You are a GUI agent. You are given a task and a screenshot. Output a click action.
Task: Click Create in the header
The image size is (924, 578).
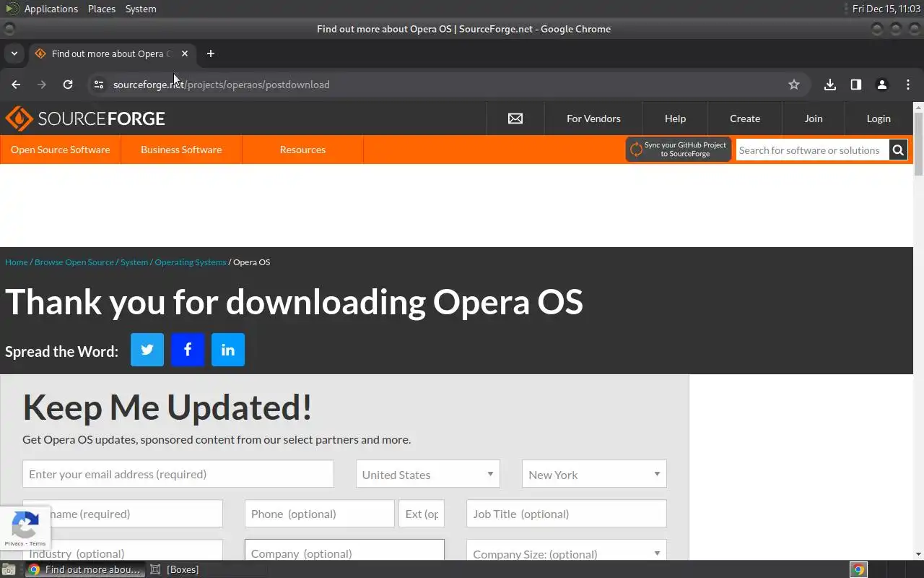pos(745,118)
